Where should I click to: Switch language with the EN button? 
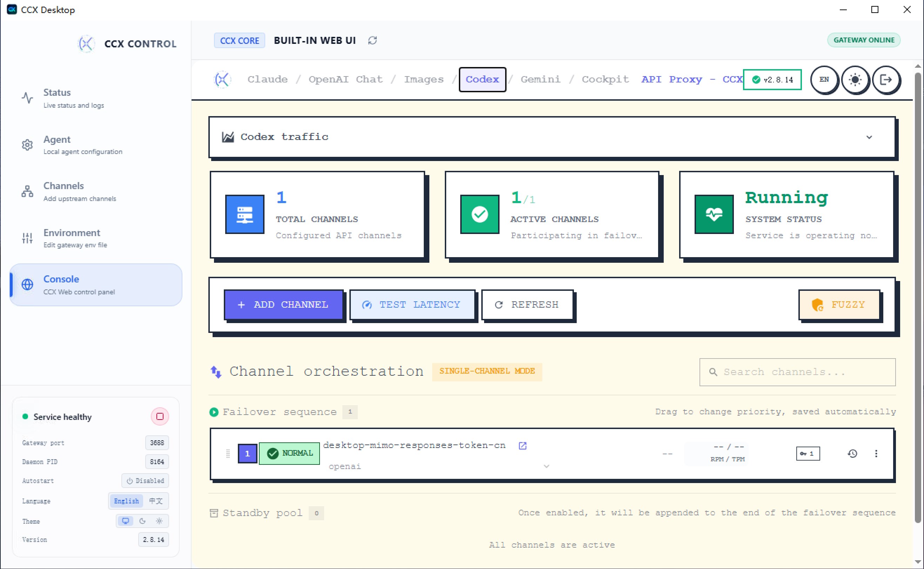click(824, 79)
